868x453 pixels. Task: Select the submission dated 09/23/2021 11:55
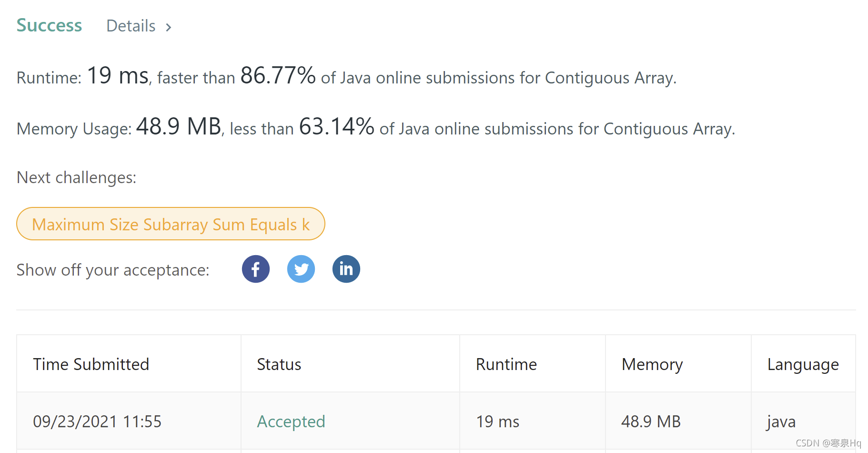97,422
